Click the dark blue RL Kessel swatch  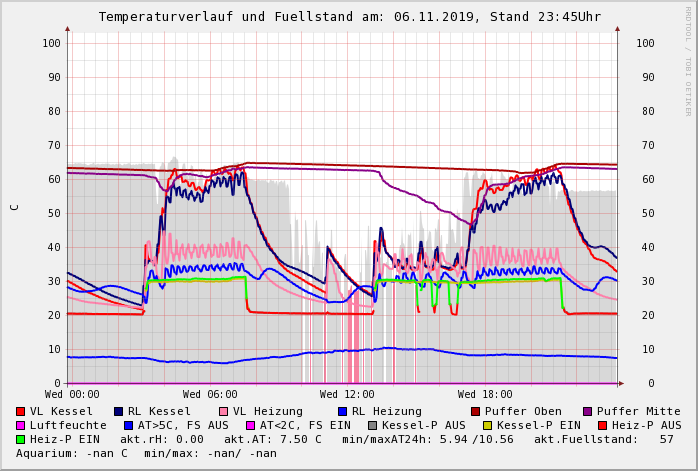pos(119,411)
